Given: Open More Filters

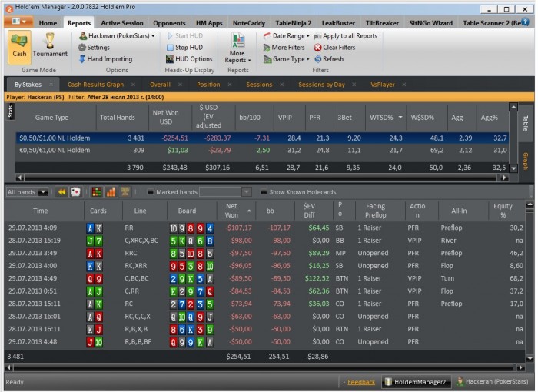Looking at the screenshot, I should click(x=284, y=48).
